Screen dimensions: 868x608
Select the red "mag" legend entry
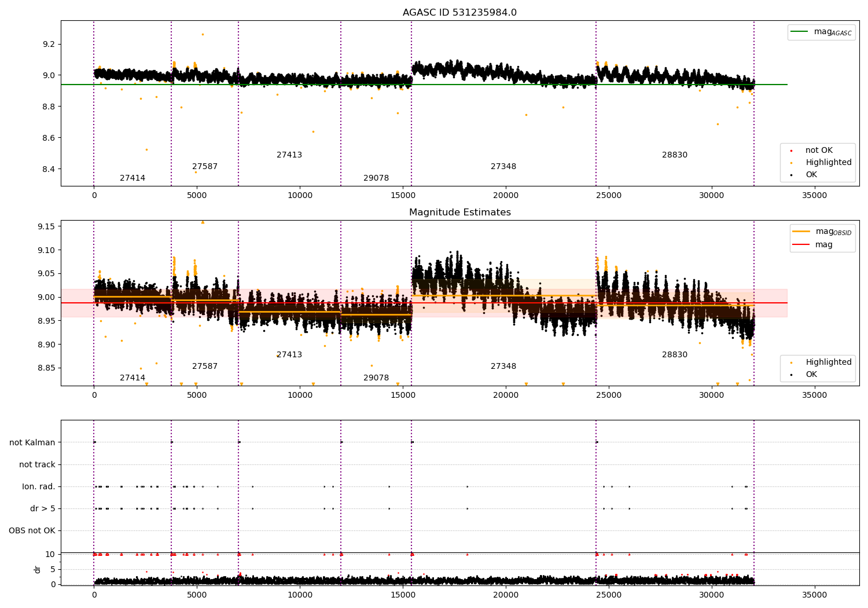coord(812,245)
